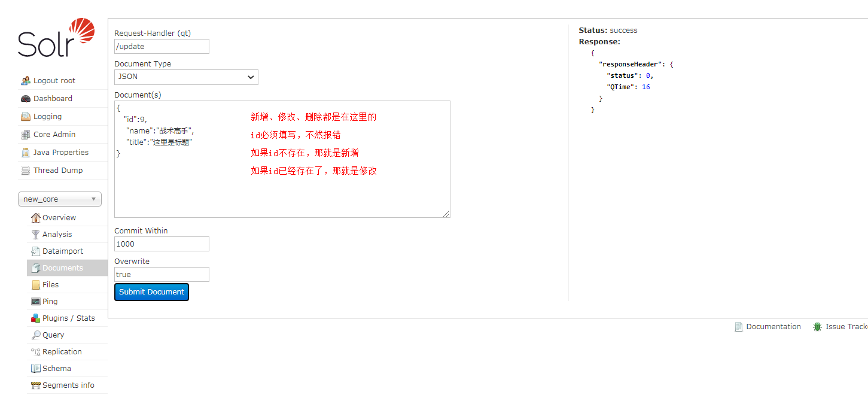The width and height of the screenshot is (868, 404).
Task: Click the Dashboard gauge icon
Action: (26, 99)
